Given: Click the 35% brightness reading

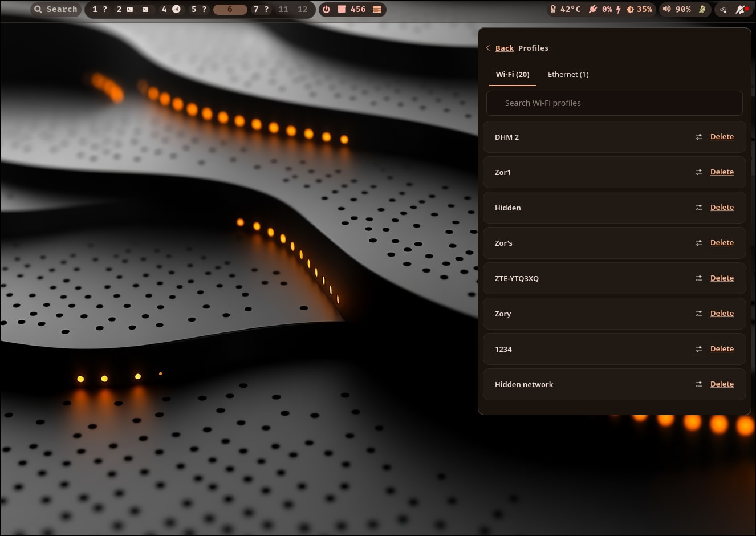Looking at the screenshot, I should tap(645, 9).
